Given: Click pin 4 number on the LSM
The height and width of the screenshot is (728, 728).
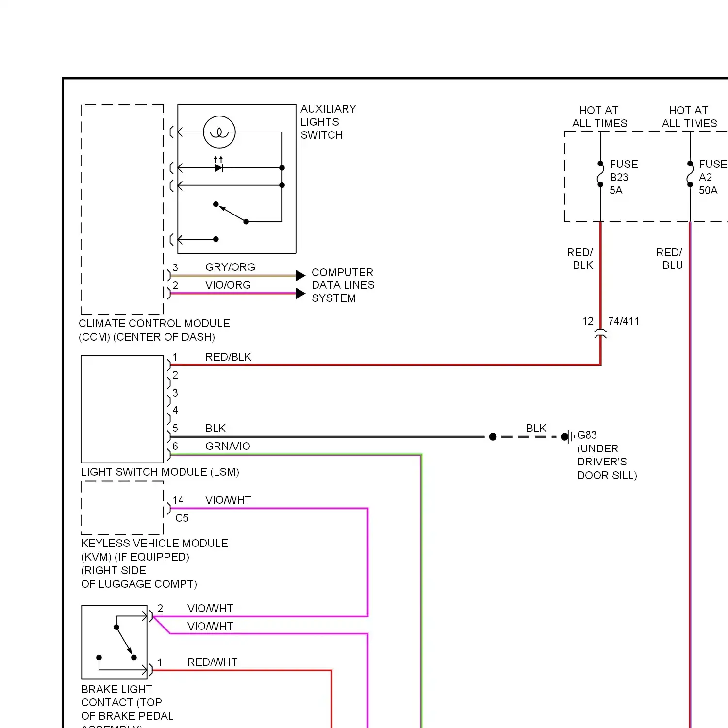Looking at the screenshot, I should coord(175,410).
